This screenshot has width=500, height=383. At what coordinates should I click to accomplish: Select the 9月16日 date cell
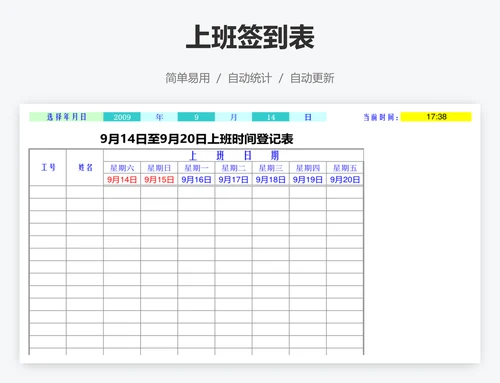click(196, 180)
